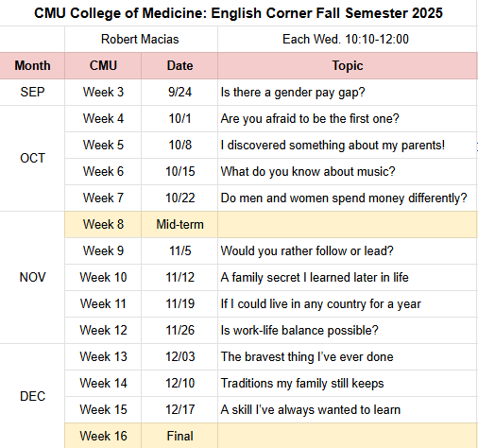This screenshot has height=448, width=478.
Task: Click the Month column header
Action: pyautogui.click(x=32, y=65)
